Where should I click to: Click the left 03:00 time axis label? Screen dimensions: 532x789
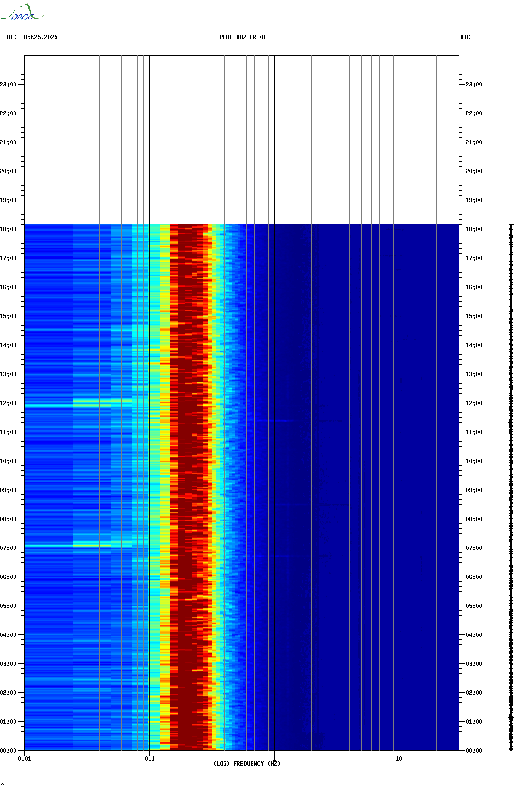[x=8, y=664]
